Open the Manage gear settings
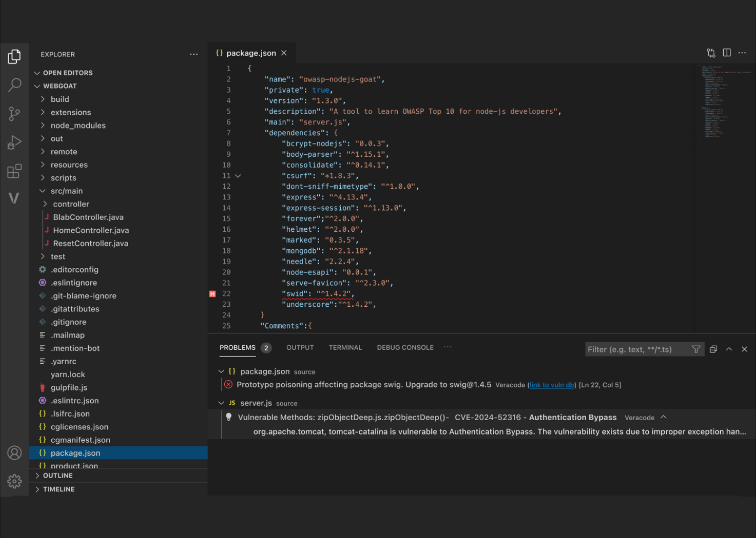 tap(14, 482)
